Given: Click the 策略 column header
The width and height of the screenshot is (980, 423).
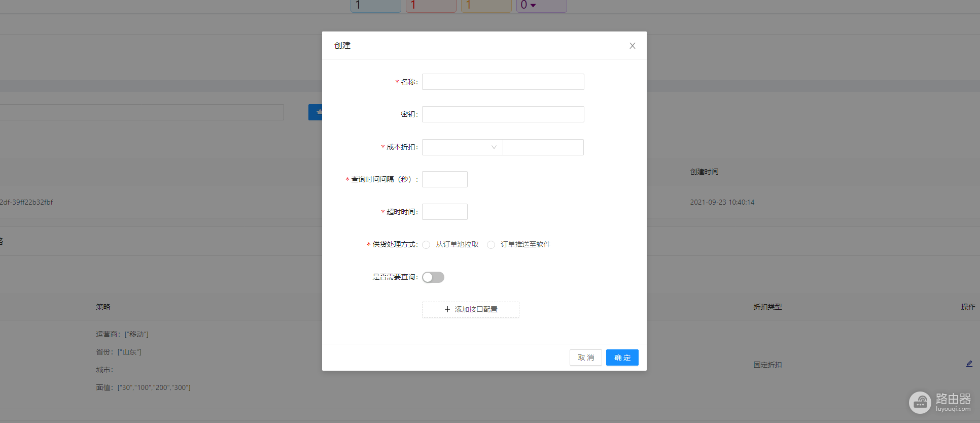Looking at the screenshot, I should click(x=103, y=307).
